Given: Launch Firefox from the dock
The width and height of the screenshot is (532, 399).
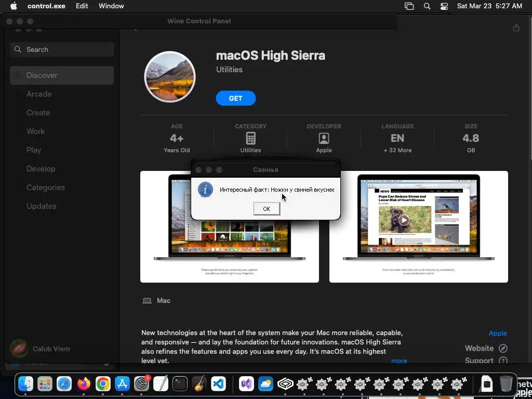Looking at the screenshot, I should coord(84,384).
